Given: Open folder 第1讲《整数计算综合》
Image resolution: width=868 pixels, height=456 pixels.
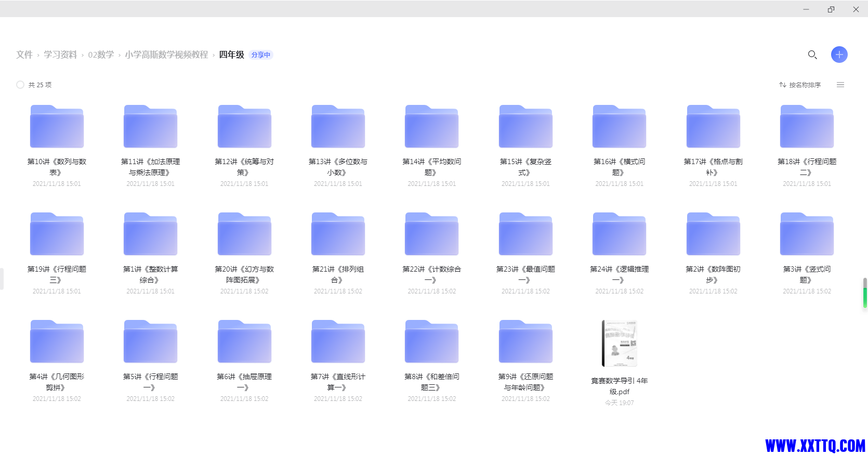Looking at the screenshot, I should click(150, 234).
